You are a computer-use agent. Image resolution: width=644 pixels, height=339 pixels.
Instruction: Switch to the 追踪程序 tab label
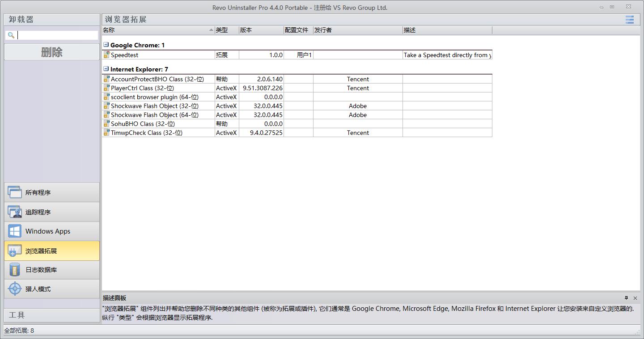[38, 212]
